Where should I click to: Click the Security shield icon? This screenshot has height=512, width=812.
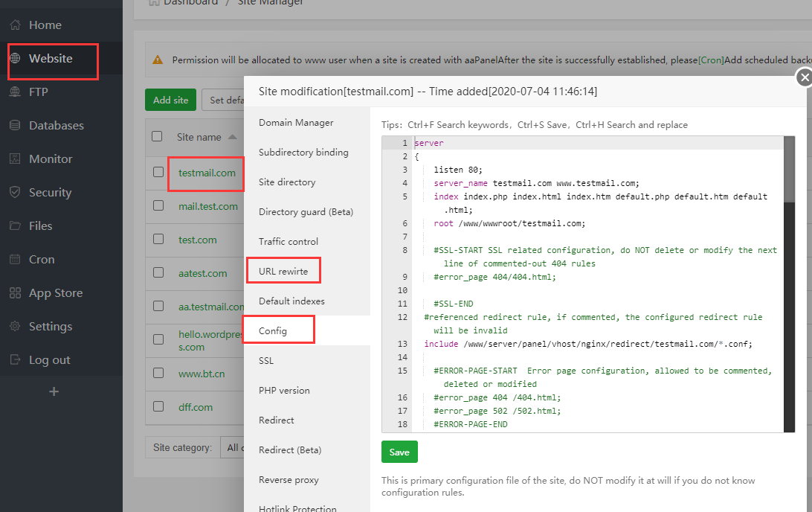tap(15, 193)
